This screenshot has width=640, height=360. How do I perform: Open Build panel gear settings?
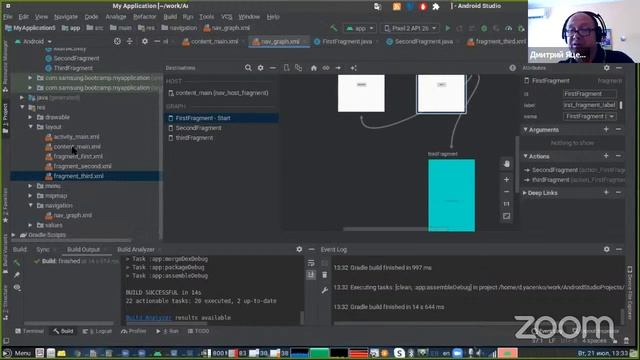(x=299, y=249)
